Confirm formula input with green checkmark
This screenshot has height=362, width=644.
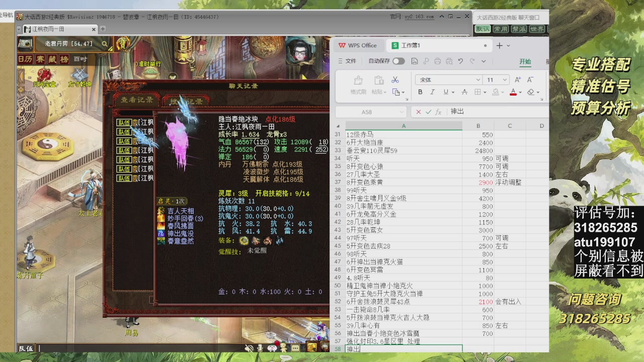(428, 112)
